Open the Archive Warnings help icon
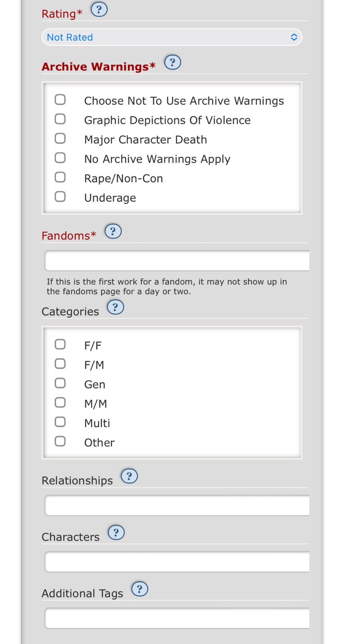Image resolution: width=344 pixels, height=644 pixels. pos(173,62)
